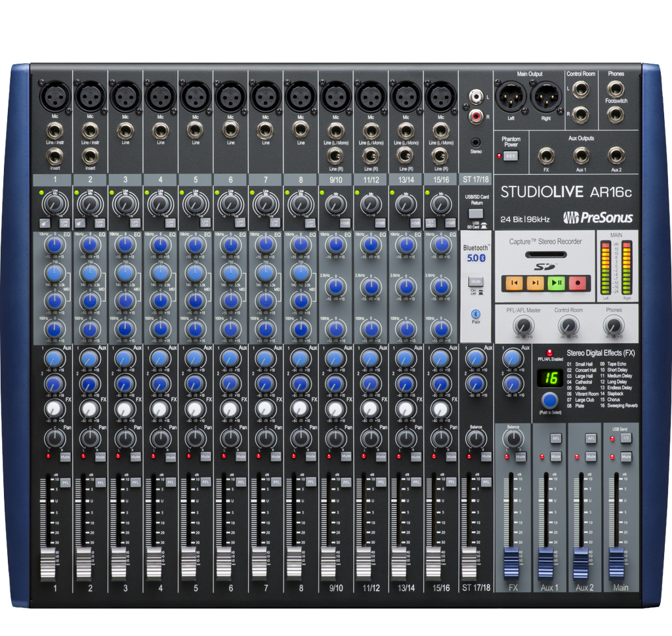Click the FX aux output jack
672x636 pixels.
tap(546, 156)
